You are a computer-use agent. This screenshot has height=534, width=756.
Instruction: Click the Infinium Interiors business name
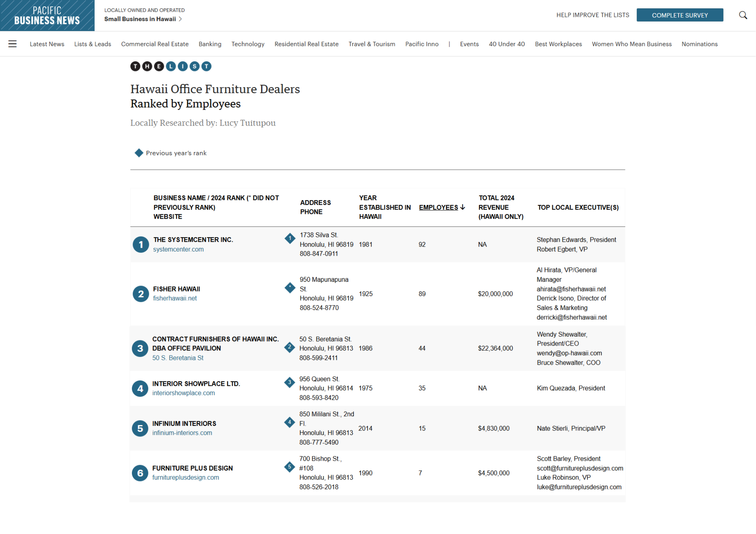pos(184,424)
